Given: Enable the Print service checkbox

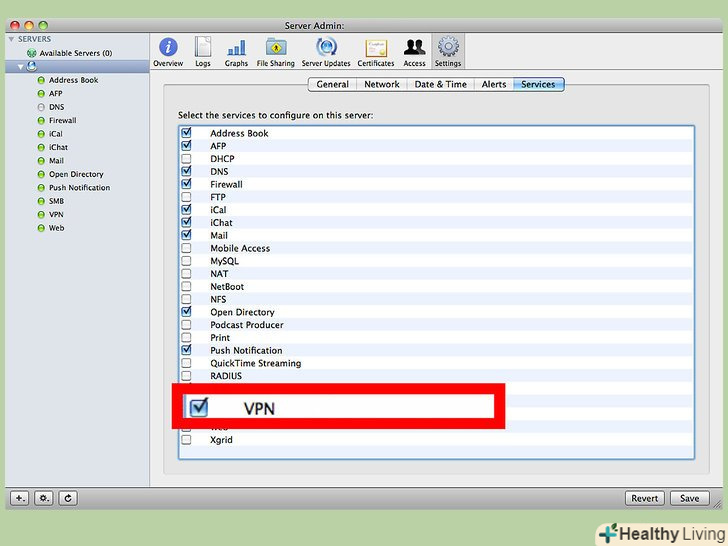Looking at the screenshot, I should pos(186,337).
